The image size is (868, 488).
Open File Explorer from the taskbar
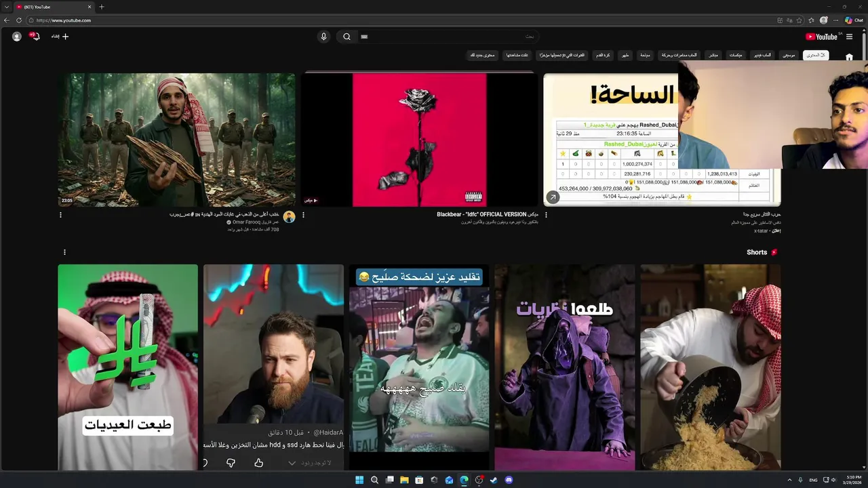tap(404, 480)
